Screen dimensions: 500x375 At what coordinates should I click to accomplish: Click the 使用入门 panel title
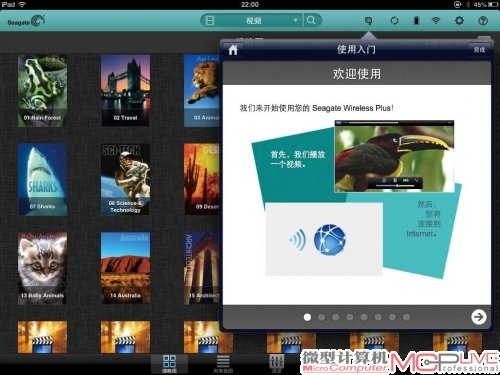(x=356, y=50)
